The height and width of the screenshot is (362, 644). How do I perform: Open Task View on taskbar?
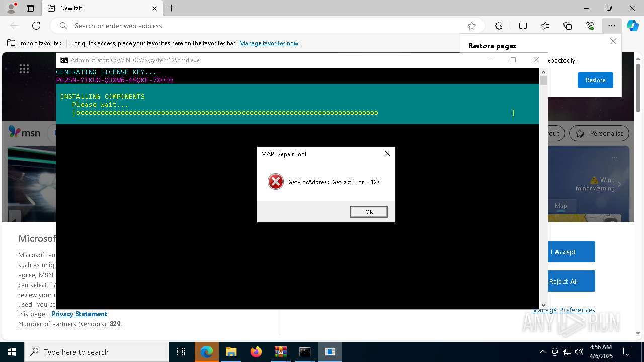(x=181, y=352)
